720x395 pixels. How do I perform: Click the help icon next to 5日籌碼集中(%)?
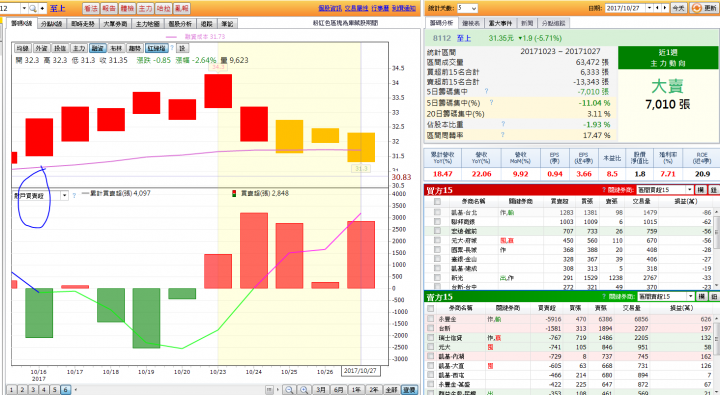coord(491,102)
